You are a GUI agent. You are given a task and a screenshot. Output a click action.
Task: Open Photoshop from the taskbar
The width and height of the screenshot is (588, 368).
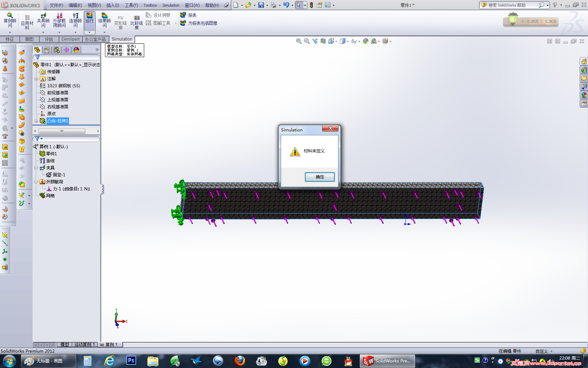[131, 361]
